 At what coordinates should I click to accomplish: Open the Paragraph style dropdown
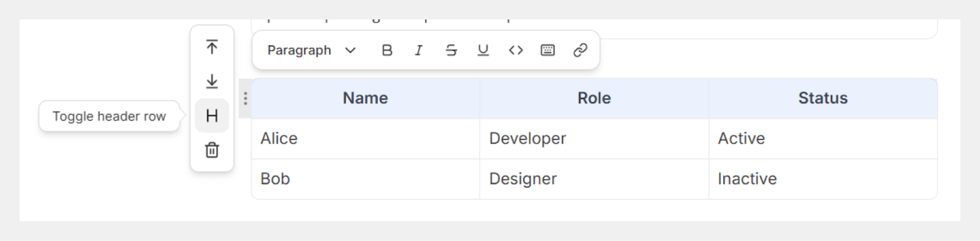pyautogui.click(x=311, y=50)
